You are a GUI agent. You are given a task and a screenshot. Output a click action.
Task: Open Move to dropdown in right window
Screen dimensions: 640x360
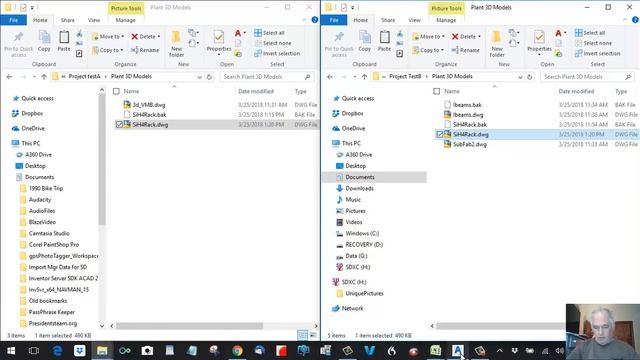coord(429,36)
